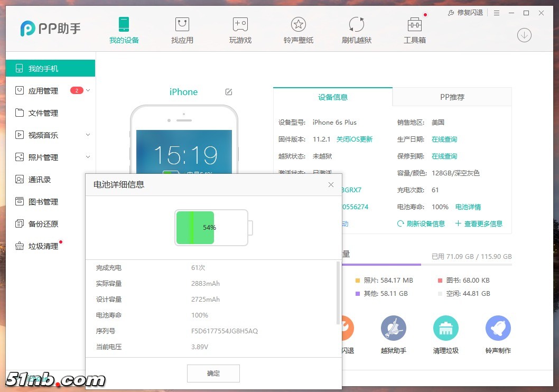Click the 关闭iOS更新 link
The image size is (559, 392).
point(355,139)
